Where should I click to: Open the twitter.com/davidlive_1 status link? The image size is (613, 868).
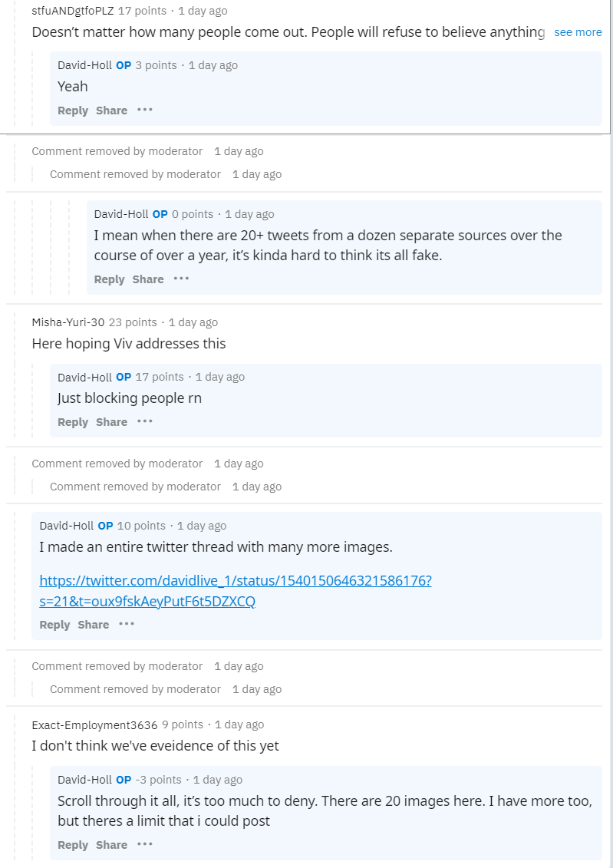click(236, 591)
